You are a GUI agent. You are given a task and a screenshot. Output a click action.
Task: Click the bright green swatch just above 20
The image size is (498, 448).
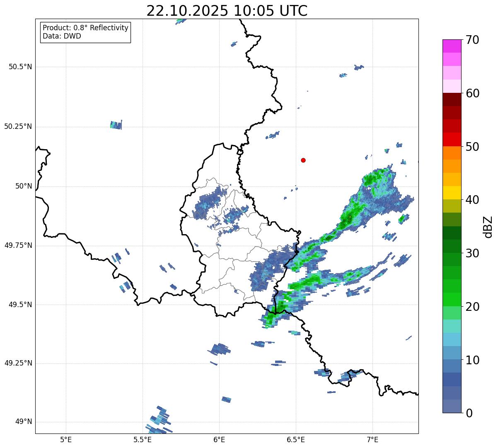coord(452,300)
